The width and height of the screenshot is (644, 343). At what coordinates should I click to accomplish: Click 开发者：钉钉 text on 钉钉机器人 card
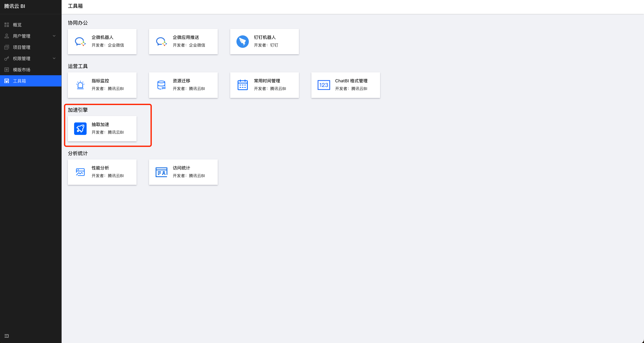point(266,45)
